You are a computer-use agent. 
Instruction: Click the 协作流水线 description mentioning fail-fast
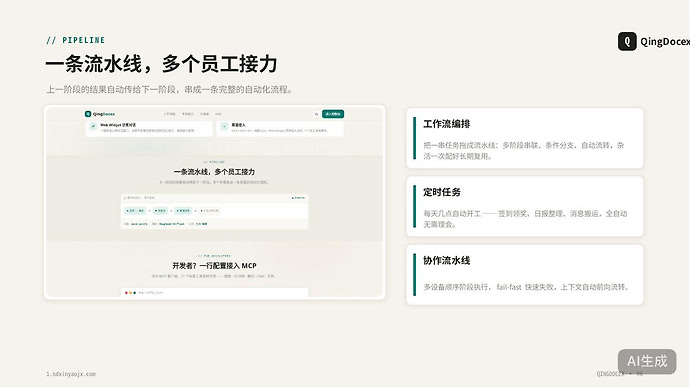click(526, 287)
